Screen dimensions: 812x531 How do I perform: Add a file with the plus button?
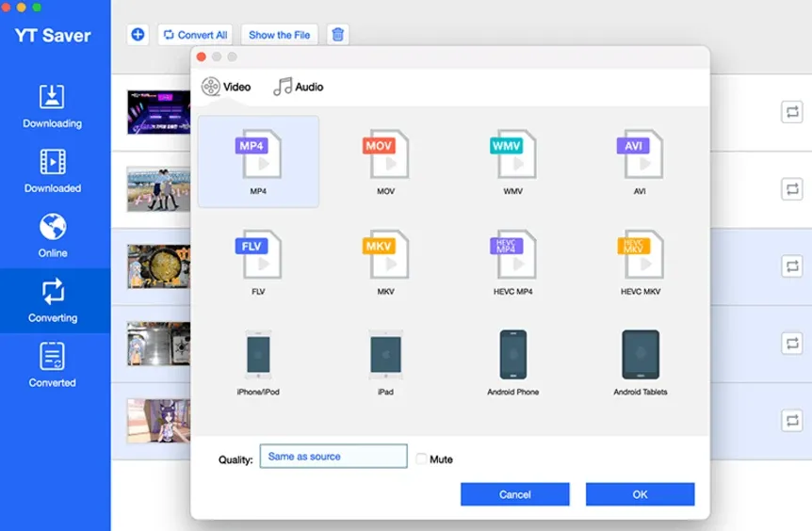pyautogui.click(x=138, y=35)
